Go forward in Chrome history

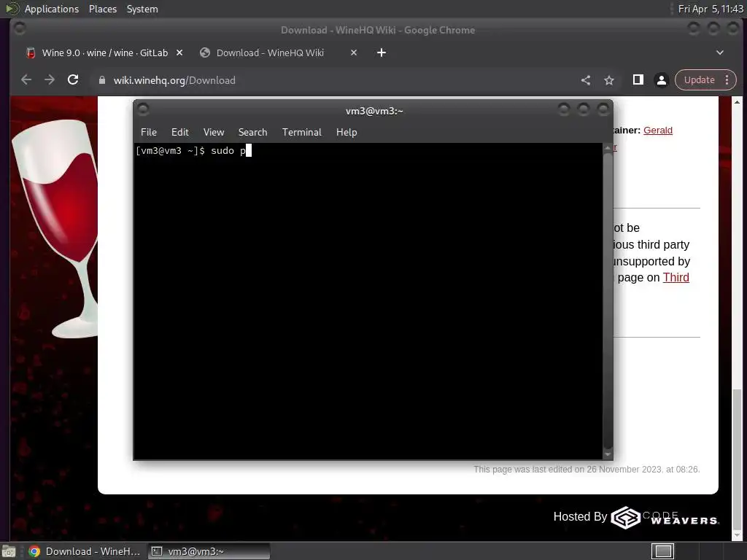click(50, 80)
